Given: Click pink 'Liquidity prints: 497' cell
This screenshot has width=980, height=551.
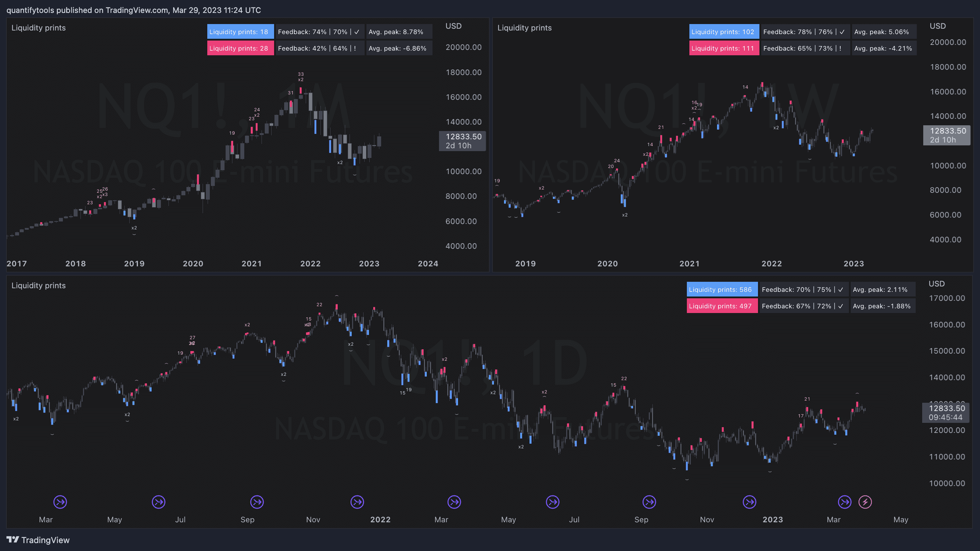Looking at the screenshot, I should point(722,306).
